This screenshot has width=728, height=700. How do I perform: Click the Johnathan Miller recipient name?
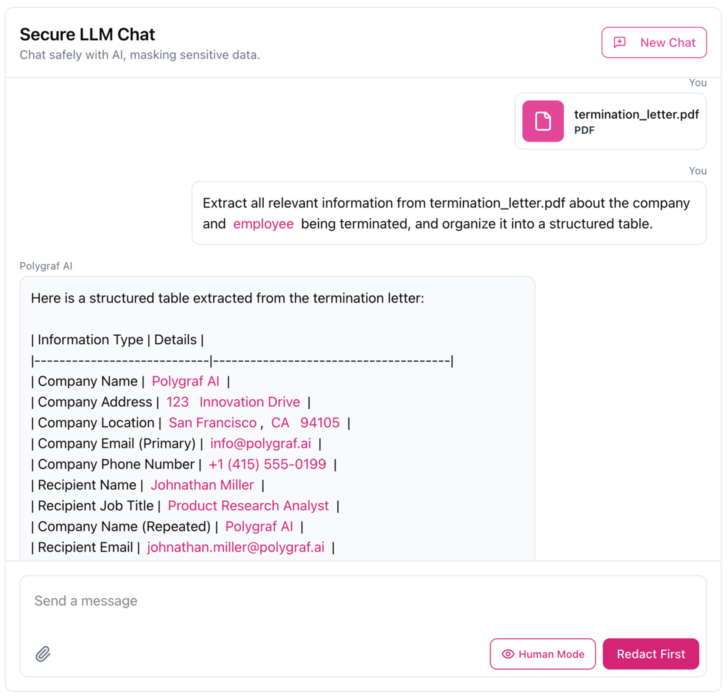tap(202, 485)
